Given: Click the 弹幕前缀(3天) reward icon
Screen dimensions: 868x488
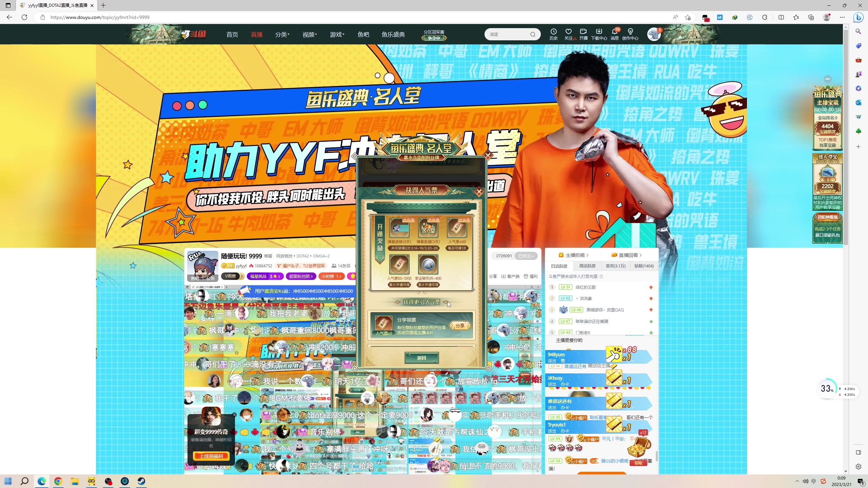Looking at the screenshot, I should (x=428, y=228).
